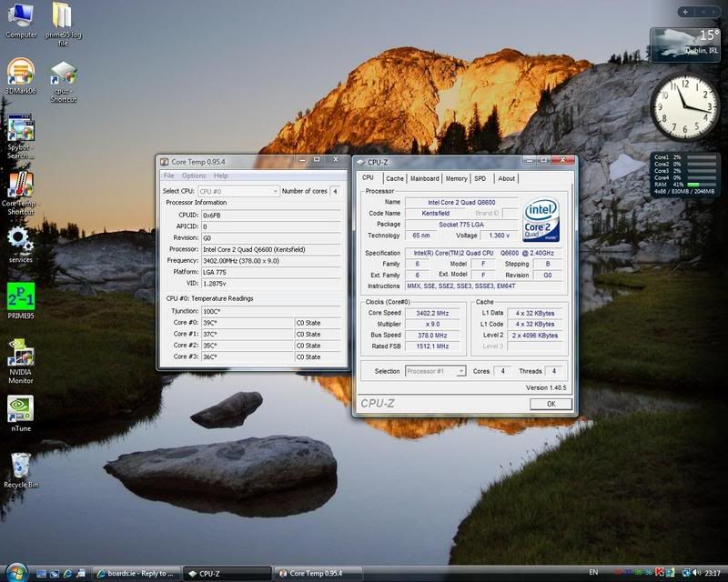
Task: Click the taskbar clock showing 23:17
Action: tap(713, 573)
